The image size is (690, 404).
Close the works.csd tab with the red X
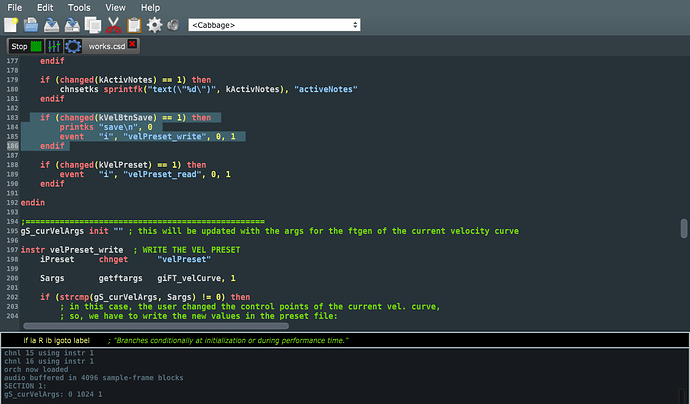pos(132,44)
